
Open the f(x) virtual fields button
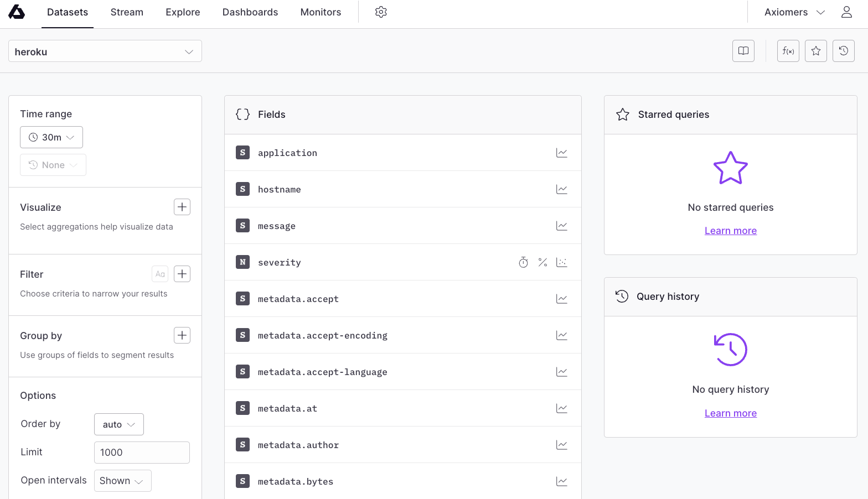coord(788,51)
